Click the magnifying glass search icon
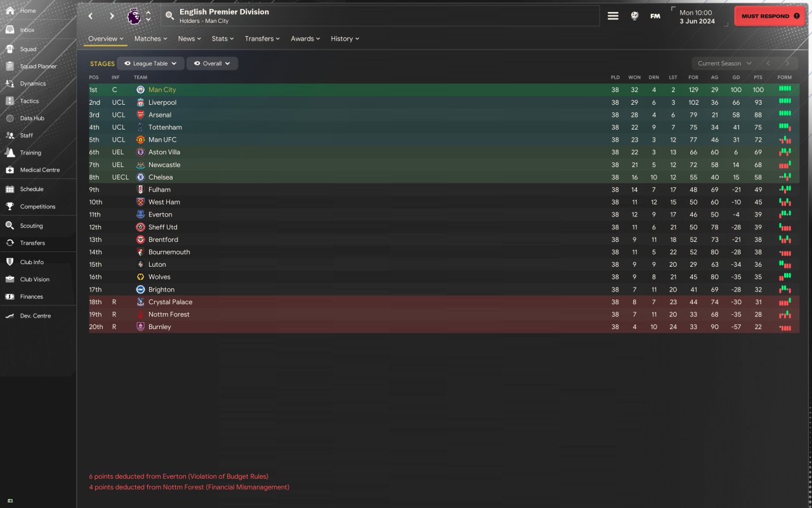This screenshot has height=508, width=812. [169, 16]
